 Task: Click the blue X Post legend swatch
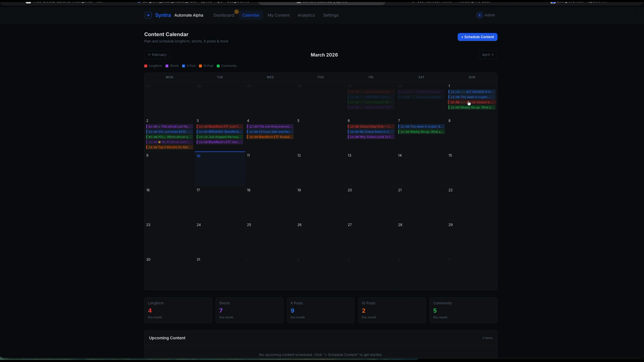pos(183,66)
